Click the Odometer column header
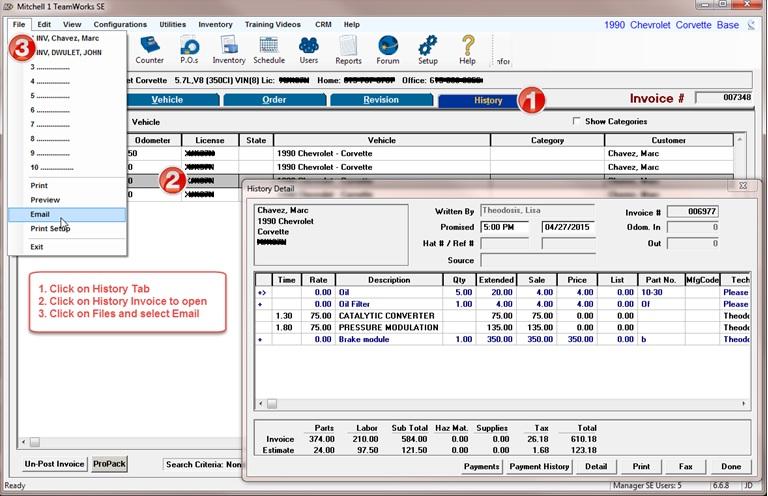The height and width of the screenshot is (496, 768). point(152,140)
